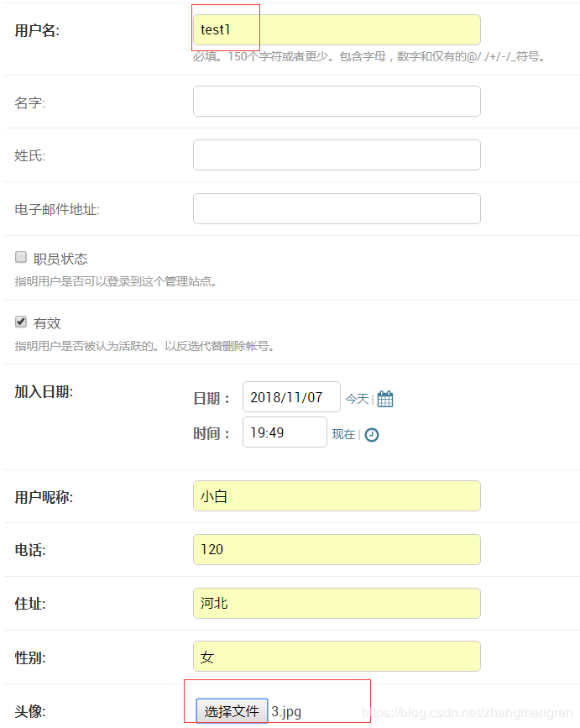Click the 用户名 field containing test1
The height and width of the screenshot is (728, 580).
[x=336, y=29]
